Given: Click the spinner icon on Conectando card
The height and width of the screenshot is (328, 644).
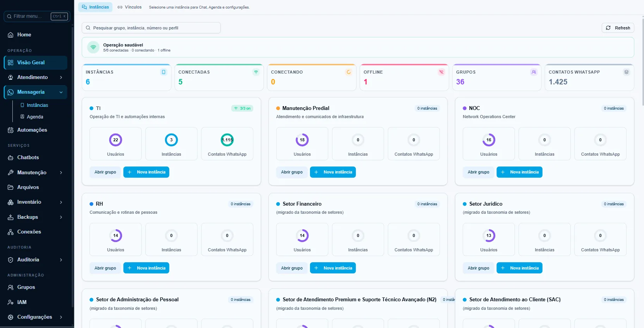Looking at the screenshot, I should [x=349, y=72].
